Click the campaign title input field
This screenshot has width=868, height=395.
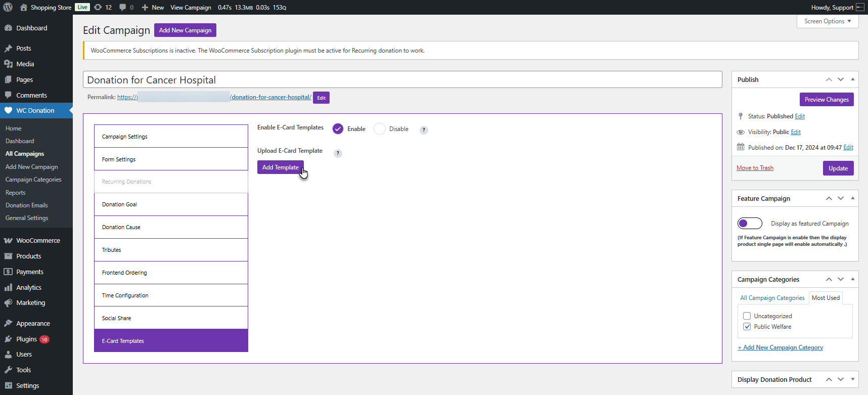[x=402, y=80]
